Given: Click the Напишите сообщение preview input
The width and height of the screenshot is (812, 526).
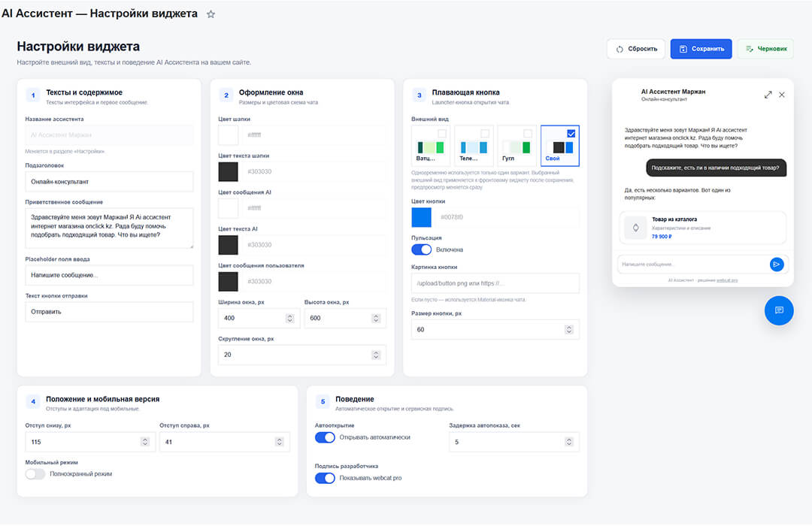Looking at the screenshot, I should [693, 264].
